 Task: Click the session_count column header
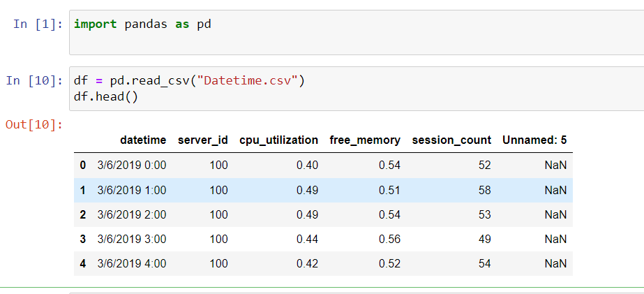pyautogui.click(x=451, y=140)
